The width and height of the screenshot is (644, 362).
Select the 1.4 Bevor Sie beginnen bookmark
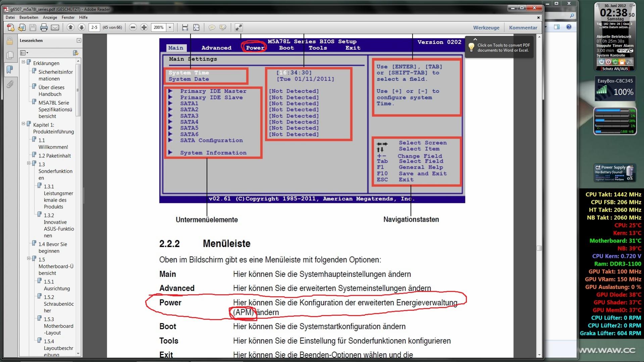click(x=53, y=248)
